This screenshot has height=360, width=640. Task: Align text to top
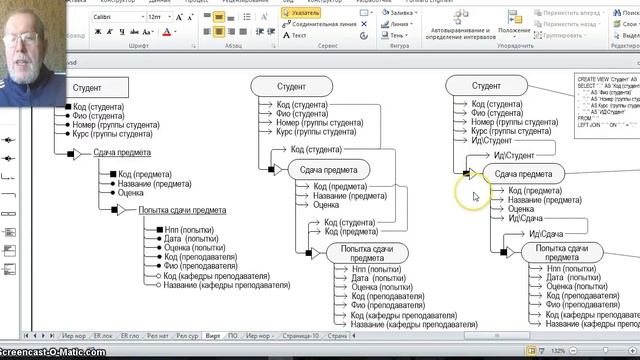click(x=207, y=17)
